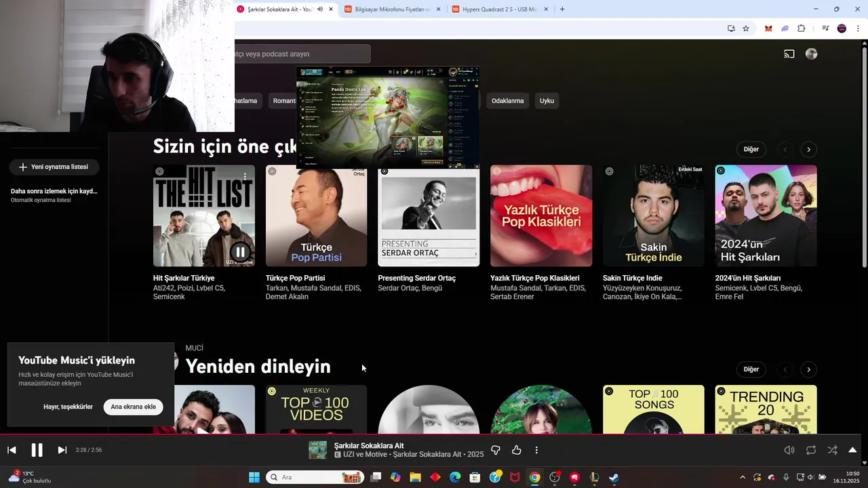Click the Hit Şarkılar Türkiye title link
868x488 pixels.
pos(184,278)
